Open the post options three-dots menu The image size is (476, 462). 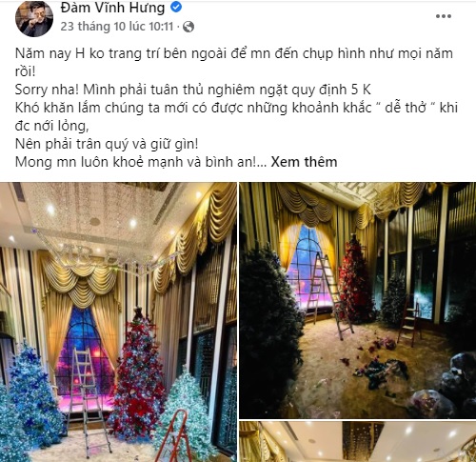444,16
